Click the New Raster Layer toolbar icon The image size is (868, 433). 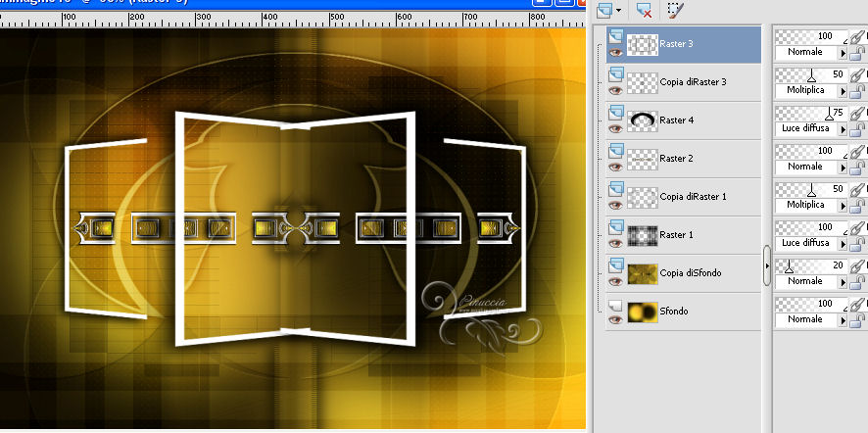[604, 9]
